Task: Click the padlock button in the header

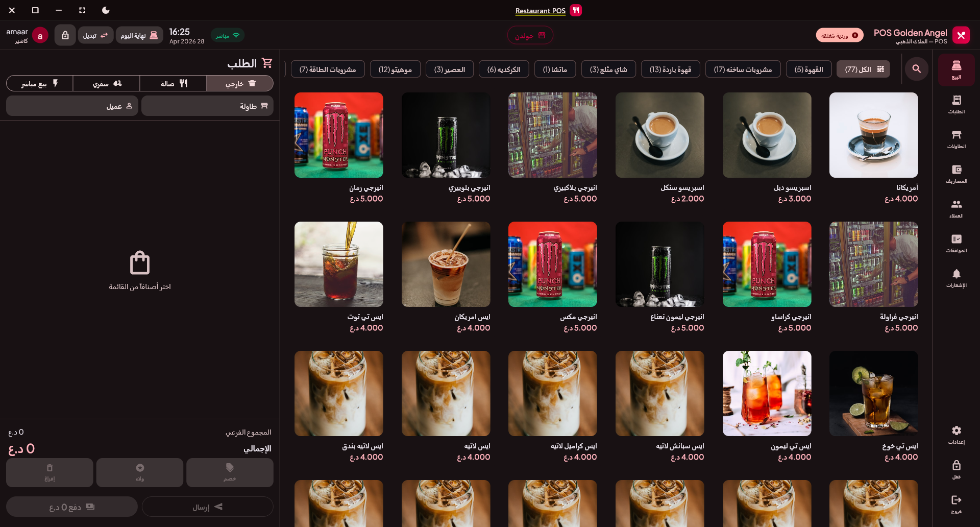Action: [x=65, y=35]
